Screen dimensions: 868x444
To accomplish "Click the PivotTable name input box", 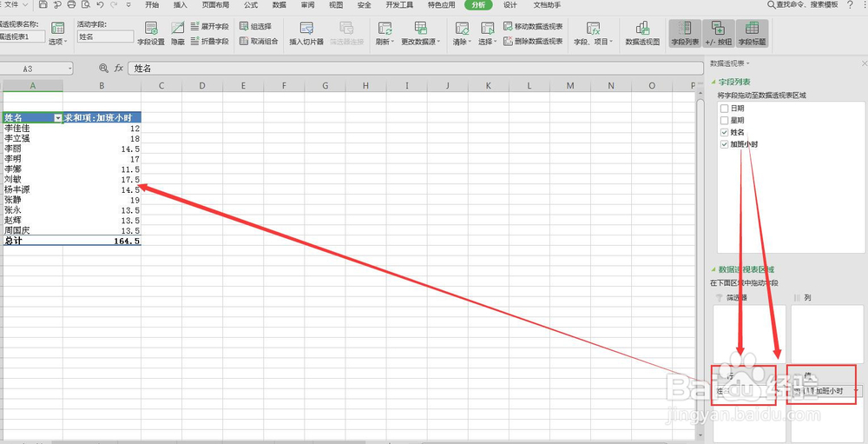I will (23, 36).
